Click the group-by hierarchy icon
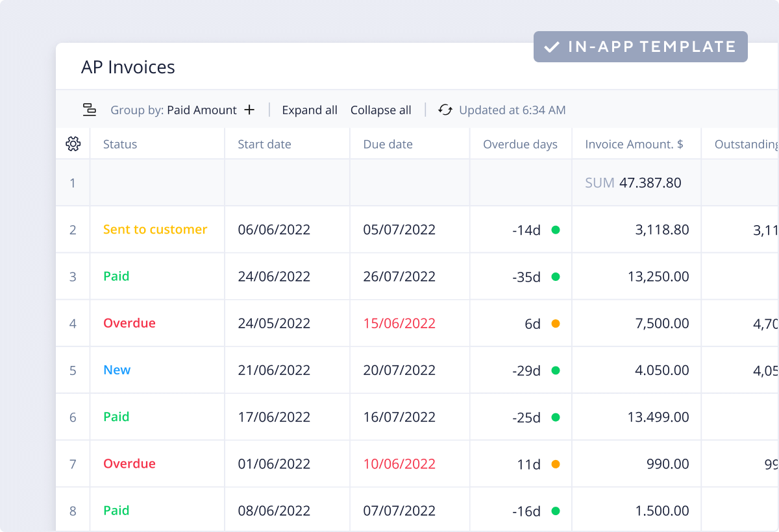 (90, 110)
